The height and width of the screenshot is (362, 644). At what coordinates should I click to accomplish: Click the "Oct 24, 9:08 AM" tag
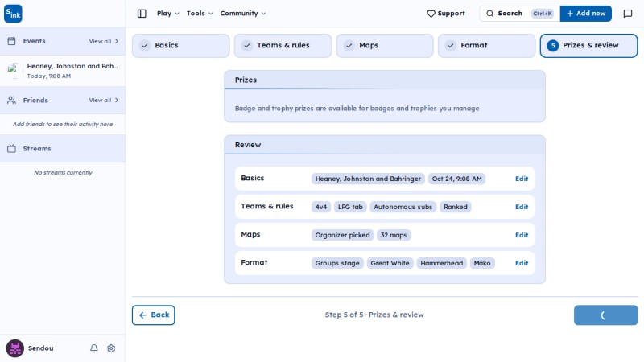pyautogui.click(x=456, y=179)
